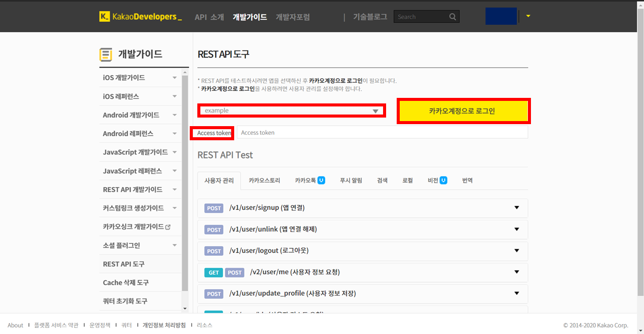The width and height of the screenshot is (644, 334).
Task: Open 쿼터 in the footer
Action: 127,325
